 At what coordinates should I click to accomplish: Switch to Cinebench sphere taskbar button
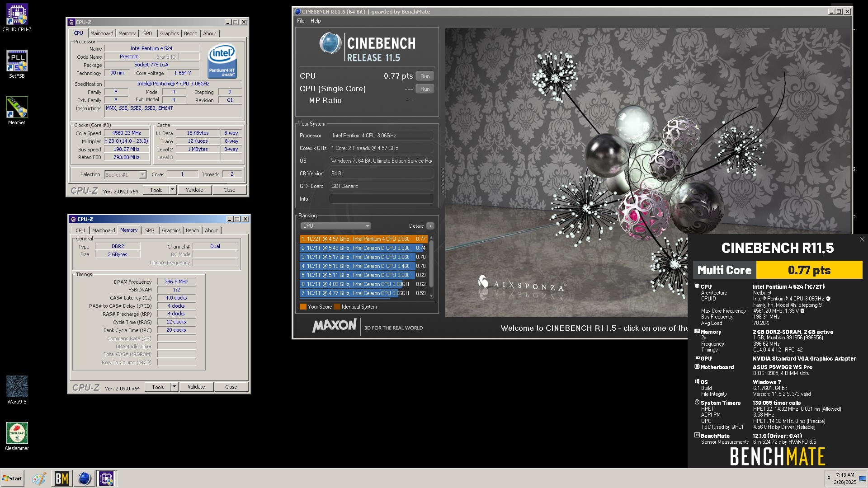(x=84, y=479)
